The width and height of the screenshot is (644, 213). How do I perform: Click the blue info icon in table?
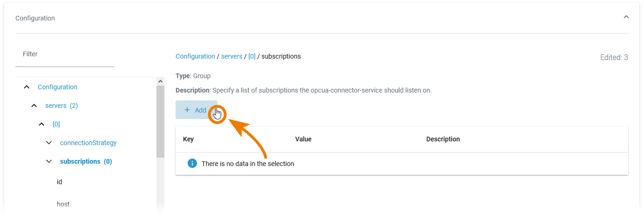(x=192, y=164)
